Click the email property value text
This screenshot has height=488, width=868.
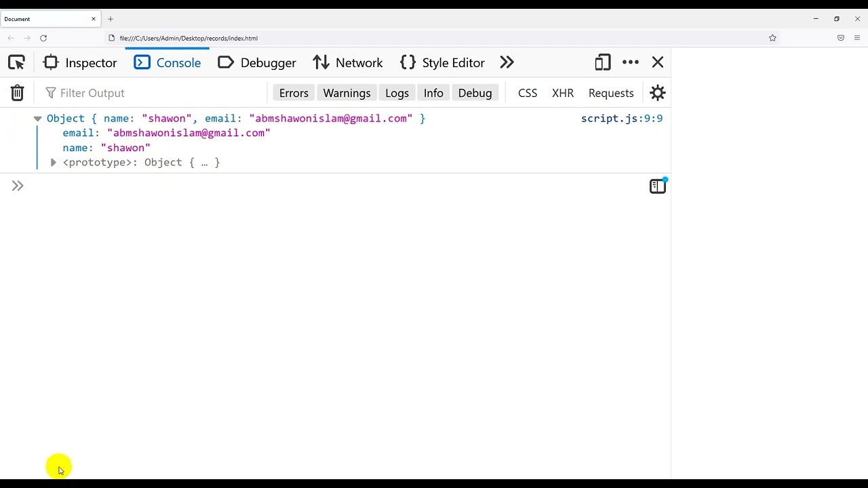(189, 133)
